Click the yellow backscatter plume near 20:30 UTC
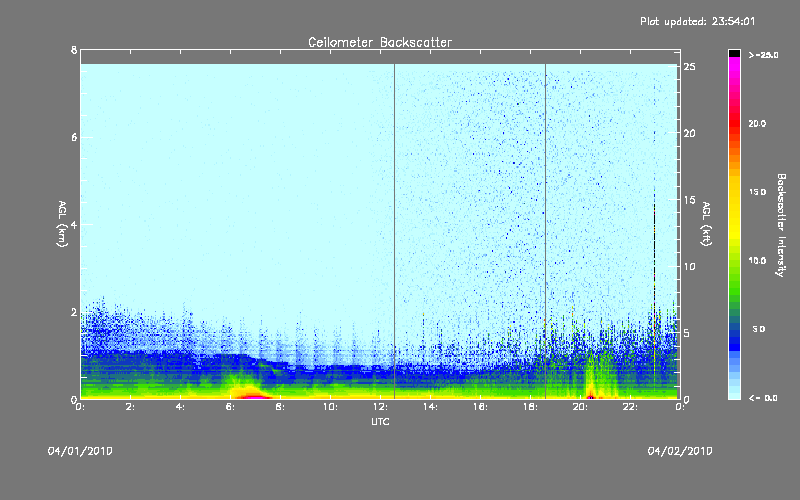The image size is (800, 500). point(592,378)
